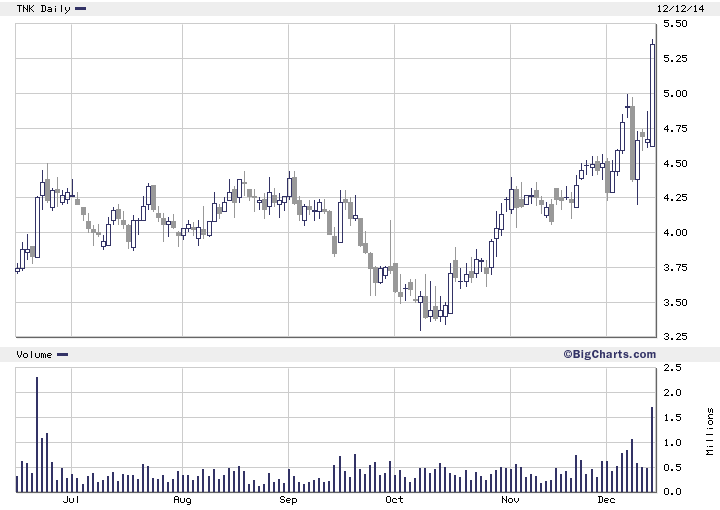
Task: Click the Millions volume unit label
Action: (710, 432)
